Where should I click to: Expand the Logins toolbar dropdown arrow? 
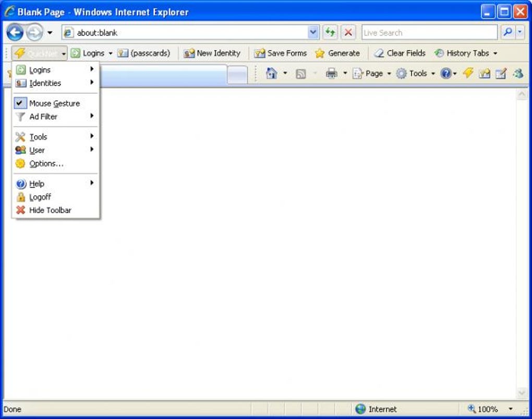[111, 54]
